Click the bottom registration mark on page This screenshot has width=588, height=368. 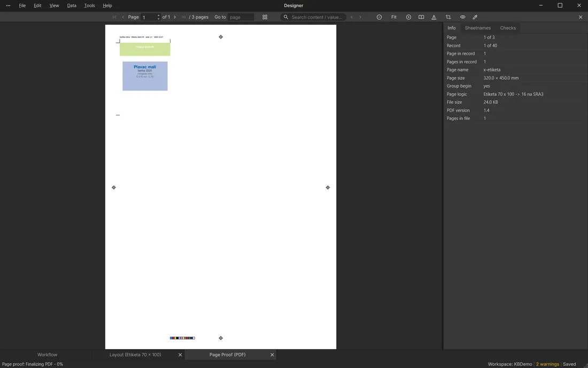[x=220, y=338]
